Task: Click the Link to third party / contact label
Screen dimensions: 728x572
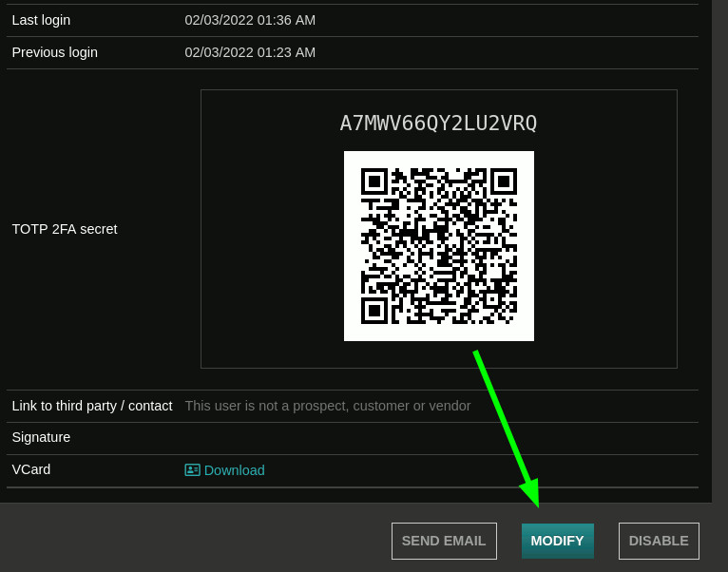Action: click(92, 406)
